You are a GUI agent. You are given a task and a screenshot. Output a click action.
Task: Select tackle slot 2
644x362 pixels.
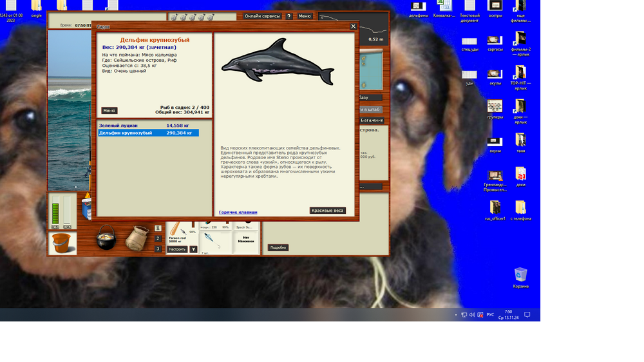tap(158, 238)
